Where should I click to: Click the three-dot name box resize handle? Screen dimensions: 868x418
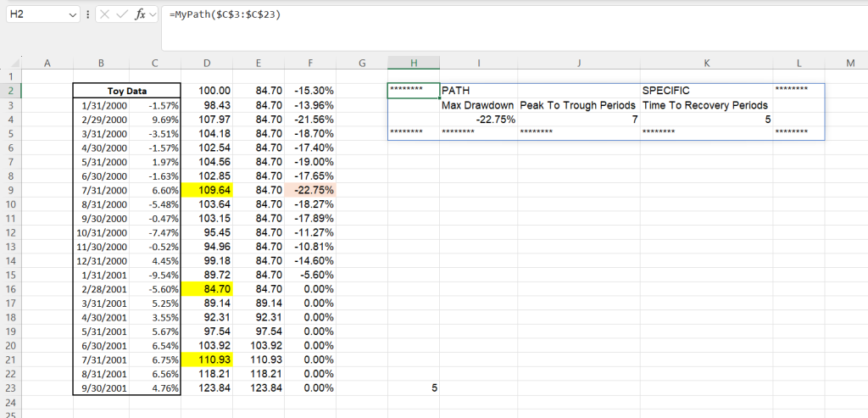coord(87,15)
